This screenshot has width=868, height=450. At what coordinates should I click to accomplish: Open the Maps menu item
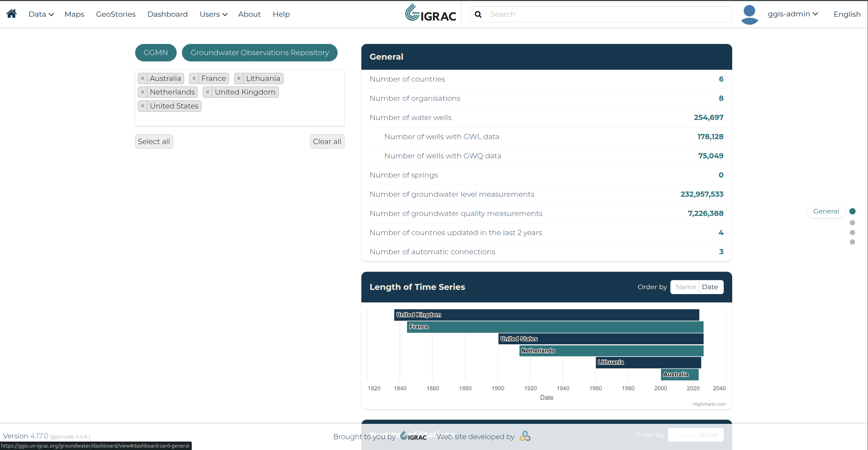point(74,14)
